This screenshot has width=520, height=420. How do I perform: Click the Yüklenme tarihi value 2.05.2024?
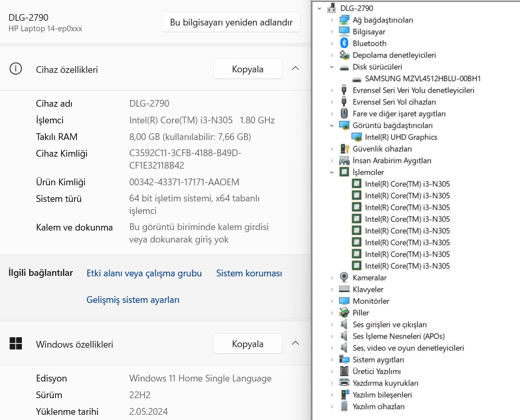[148, 411]
